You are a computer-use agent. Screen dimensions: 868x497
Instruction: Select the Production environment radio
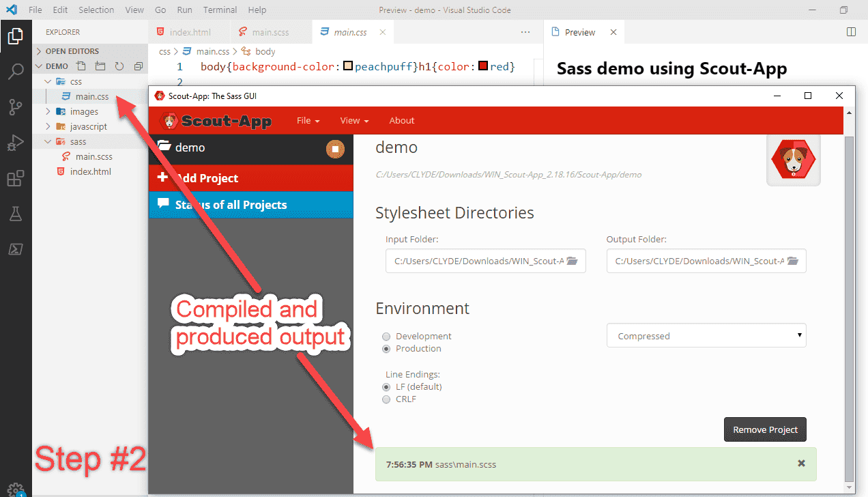(x=386, y=349)
